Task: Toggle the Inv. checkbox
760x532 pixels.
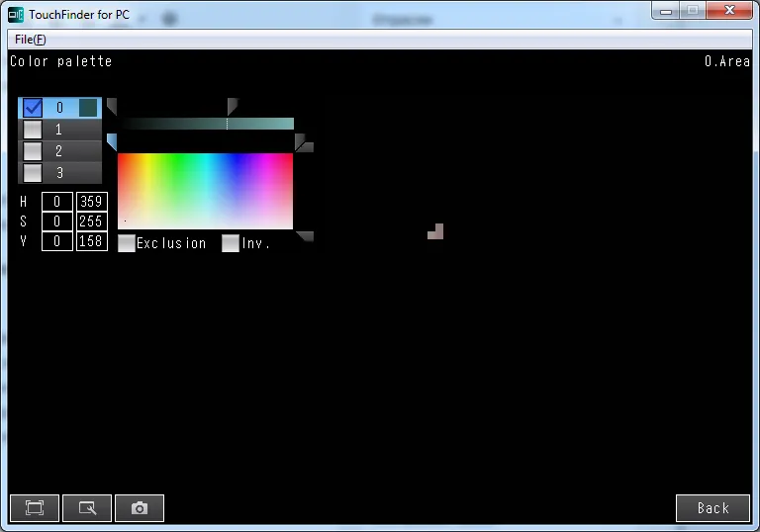Action: point(231,243)
